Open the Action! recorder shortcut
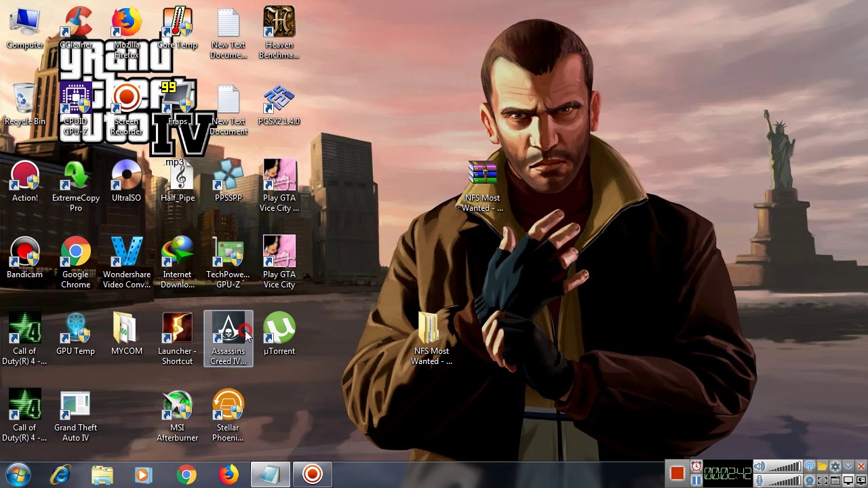Viewport: 868px width, 488px height. point(25,182)
